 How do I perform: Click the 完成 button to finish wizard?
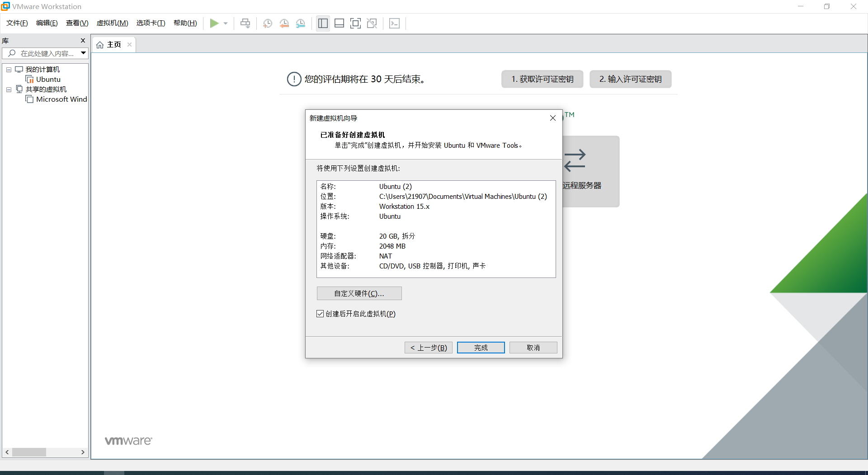click(x=481, y=347)
